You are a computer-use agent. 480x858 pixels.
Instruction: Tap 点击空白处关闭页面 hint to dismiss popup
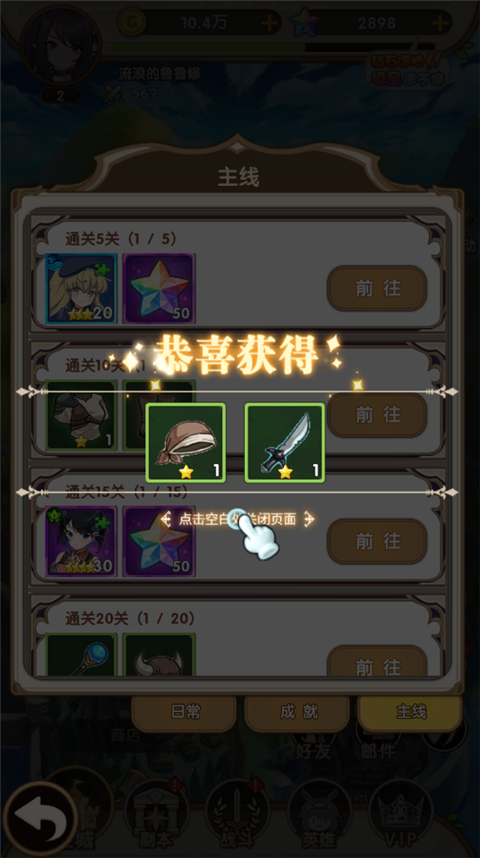(x=238, y=519)
